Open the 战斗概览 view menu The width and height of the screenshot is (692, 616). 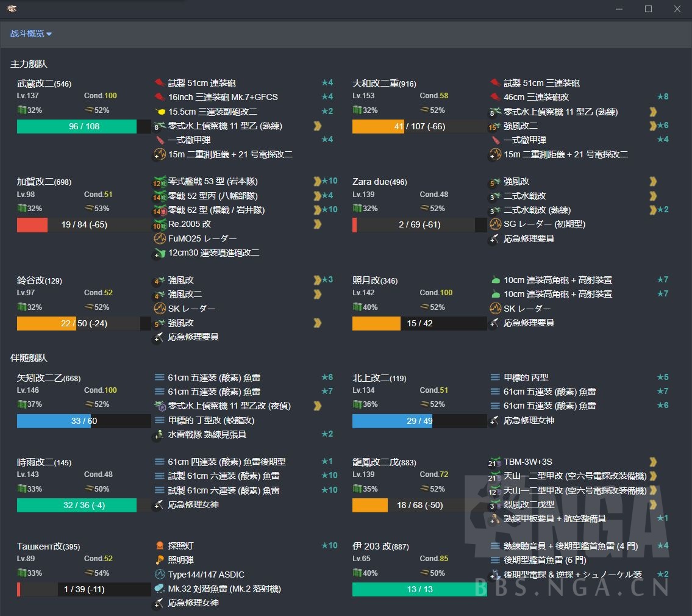27,34
